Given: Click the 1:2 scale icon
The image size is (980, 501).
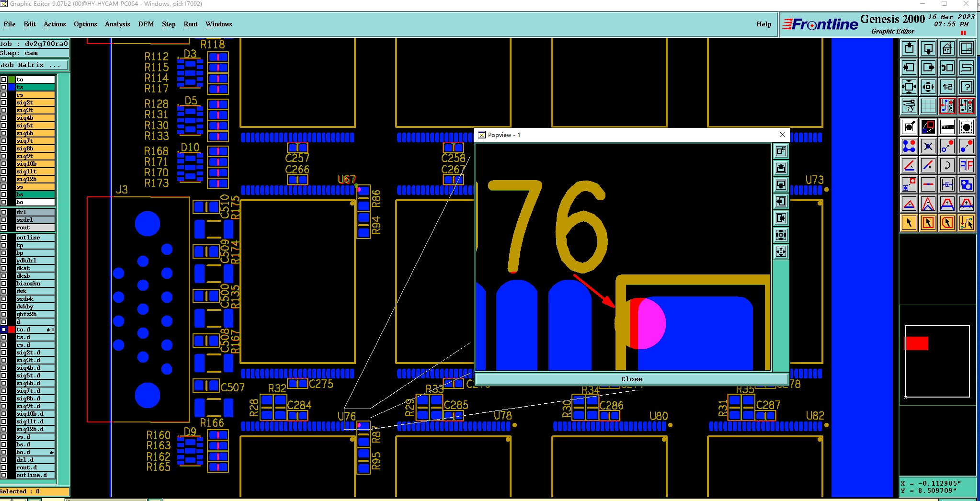Looking at the screenshot, I should (947, 87).
